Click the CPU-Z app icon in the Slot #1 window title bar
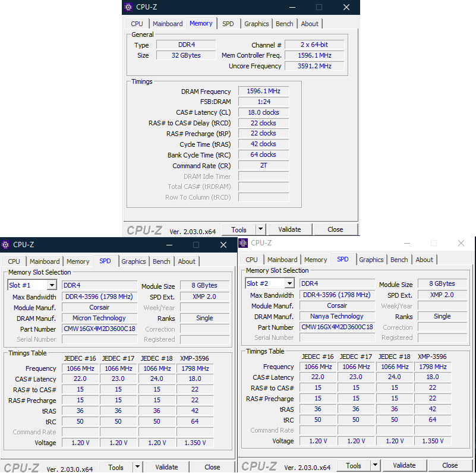Viewport: 476px width, 473px height. click(5, 245)
